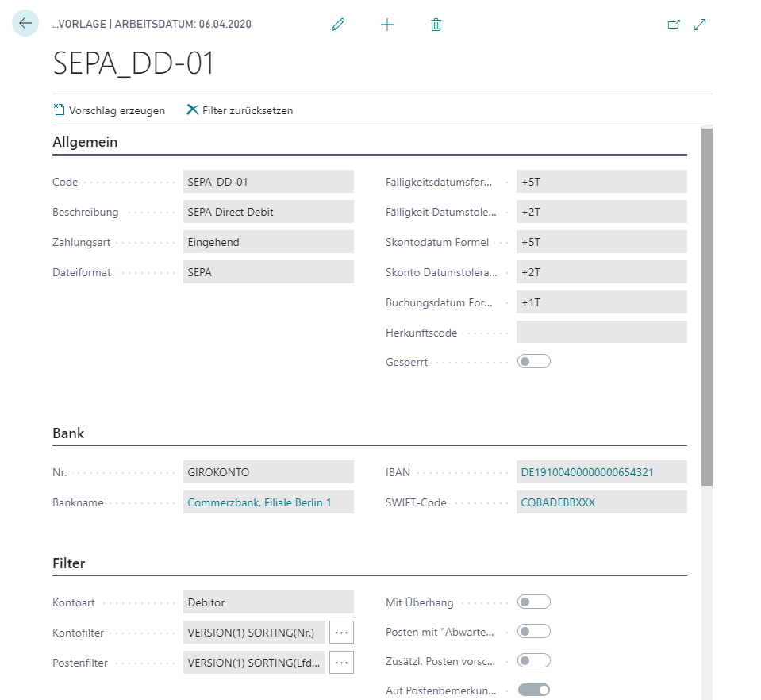This screenshot has height=700, width=761.
Task: Click the VORLAGE breadcrumb caption
Action: click(x=78, y=25)
